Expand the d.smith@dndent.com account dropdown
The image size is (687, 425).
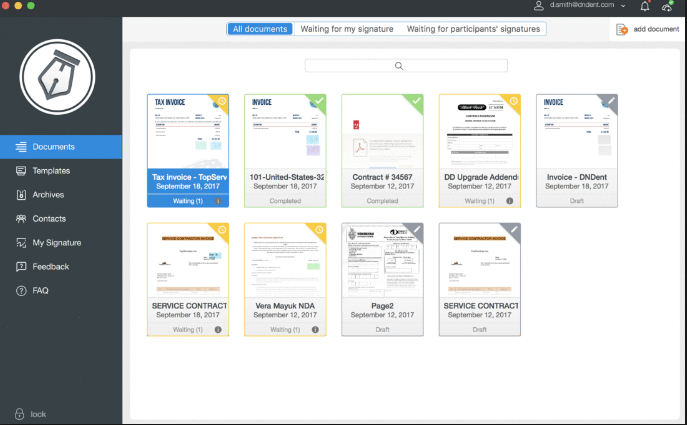point(623,6)
